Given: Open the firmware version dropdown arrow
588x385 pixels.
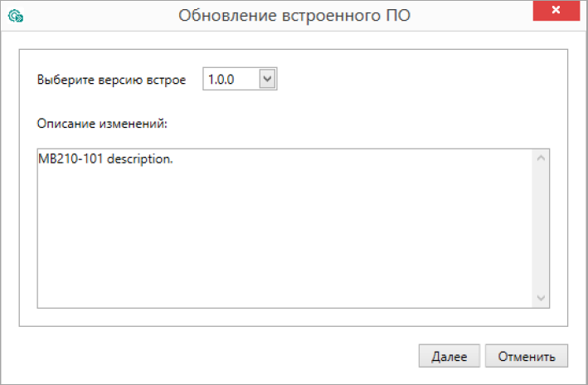Looking at the screenshot, I should [x=267, y=79].
